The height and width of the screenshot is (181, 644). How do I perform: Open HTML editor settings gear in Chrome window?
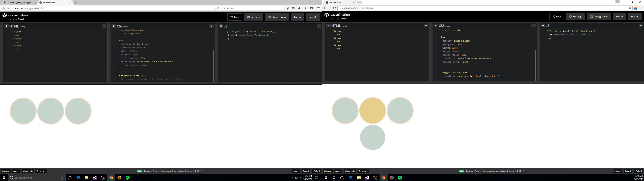(x=329, y=25)
